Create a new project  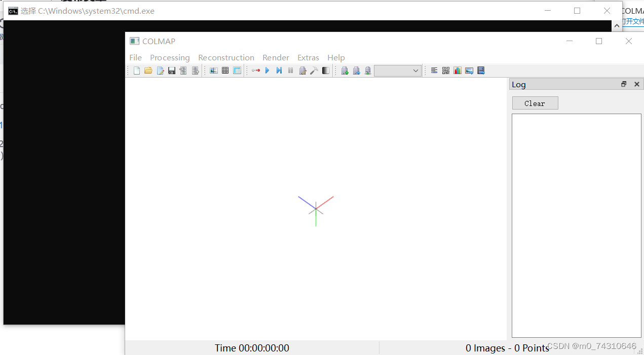(x=136, y=70)
